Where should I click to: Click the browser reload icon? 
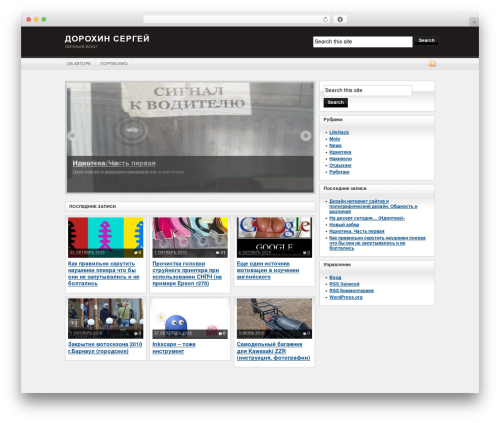(x=325, y=19)
